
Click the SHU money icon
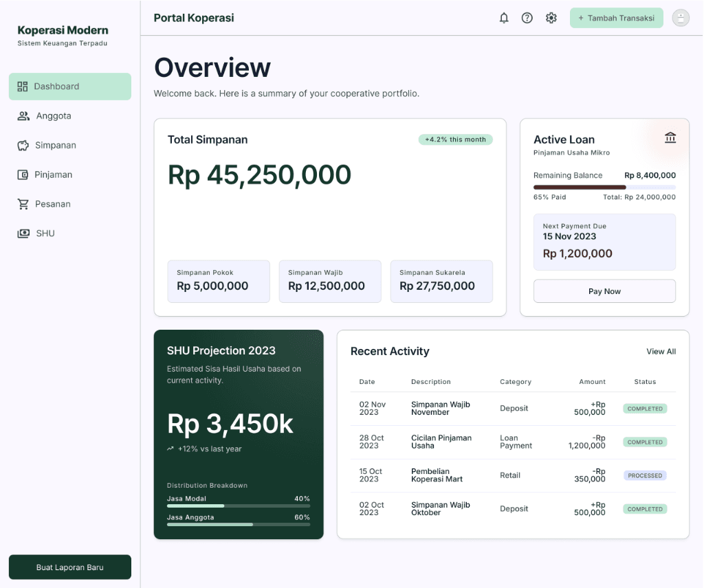tap(23, 234)
